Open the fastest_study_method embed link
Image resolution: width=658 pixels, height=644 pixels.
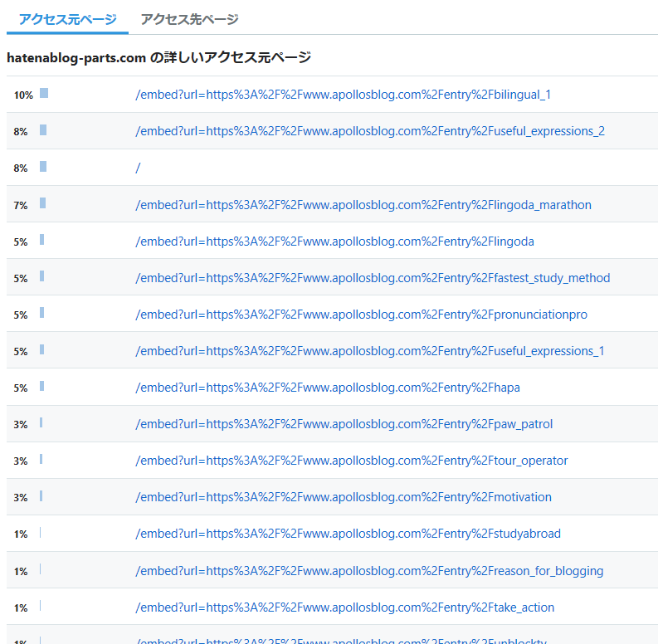pyautogui.click(x=373, y=278)
